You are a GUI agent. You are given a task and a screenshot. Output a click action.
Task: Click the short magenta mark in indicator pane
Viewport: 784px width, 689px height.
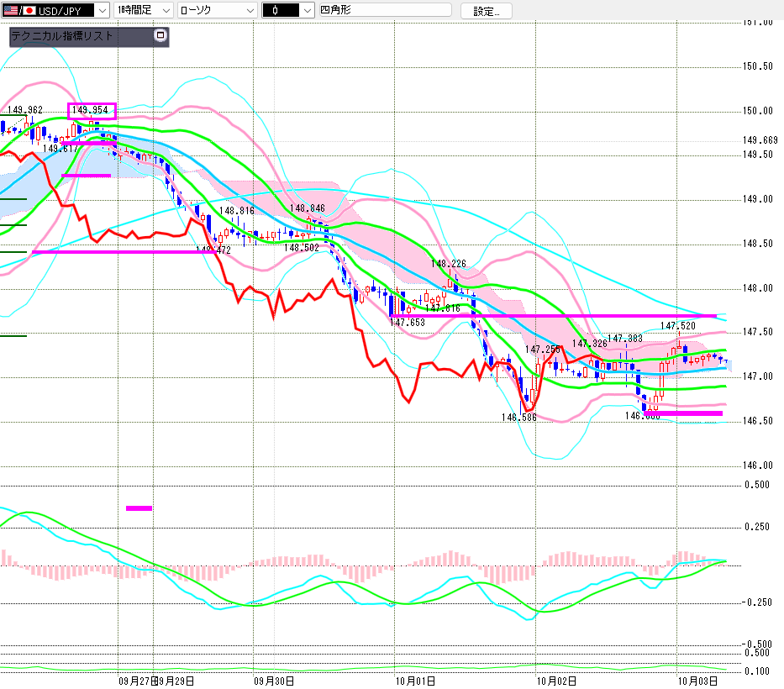(139, 508)
